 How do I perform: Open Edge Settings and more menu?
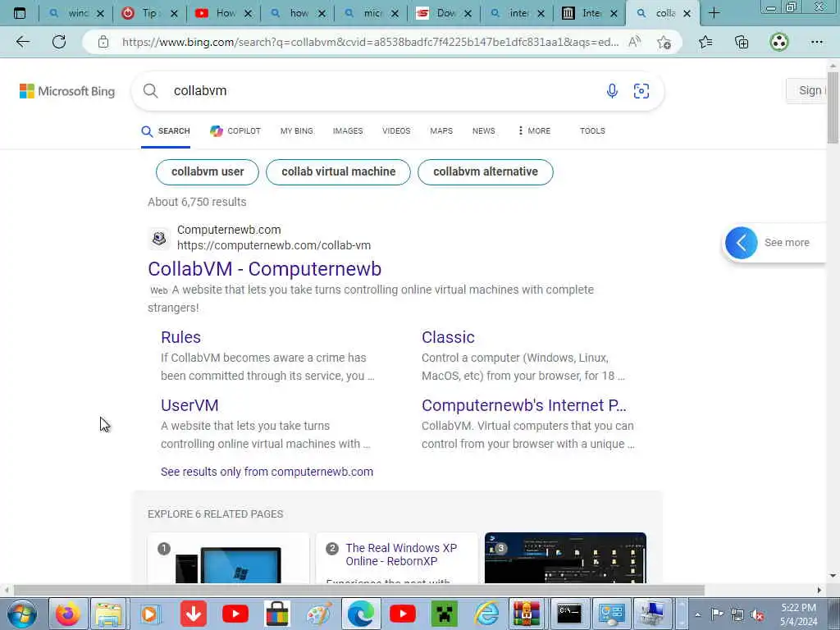[816, 42]
